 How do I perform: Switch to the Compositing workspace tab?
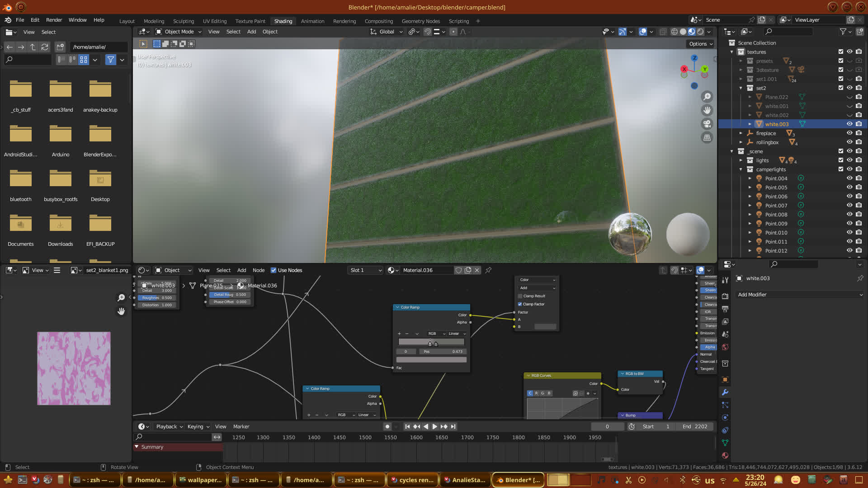coord(378,21)
